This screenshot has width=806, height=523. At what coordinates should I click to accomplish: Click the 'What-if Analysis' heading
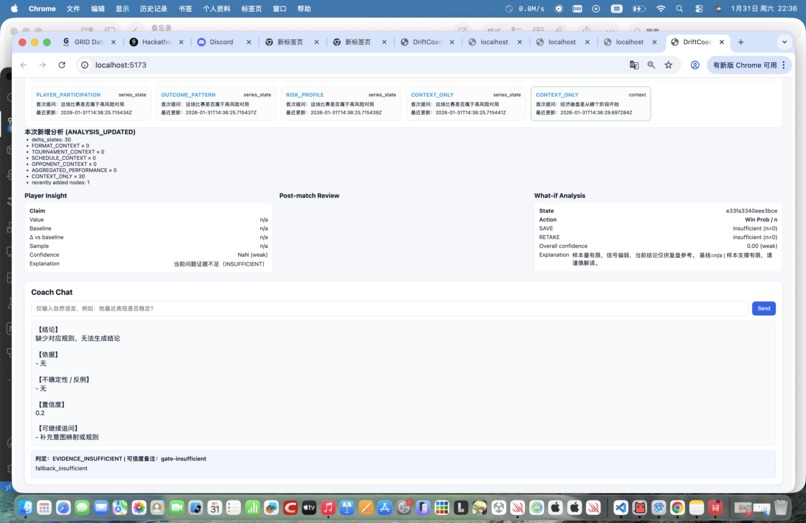[x=559, y=195]
